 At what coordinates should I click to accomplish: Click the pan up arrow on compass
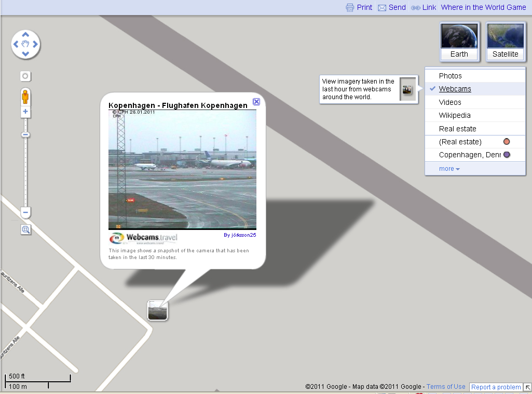[25, 35]
